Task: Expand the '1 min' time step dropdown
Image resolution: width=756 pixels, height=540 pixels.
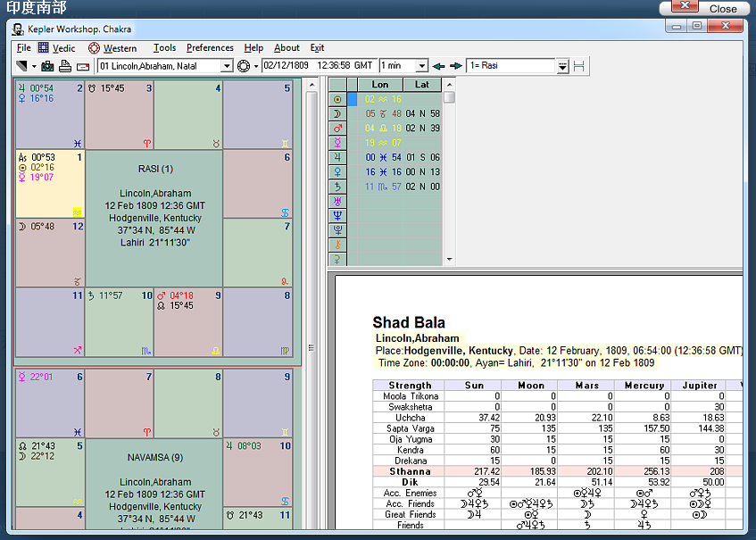Action: tap(420, 66)
